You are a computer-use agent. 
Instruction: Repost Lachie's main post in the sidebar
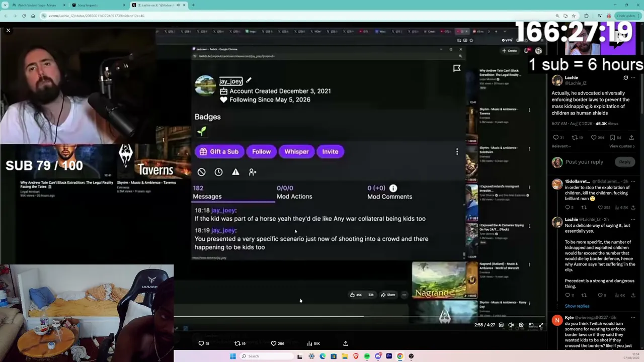pyautogui.click(x=577, y=137)
